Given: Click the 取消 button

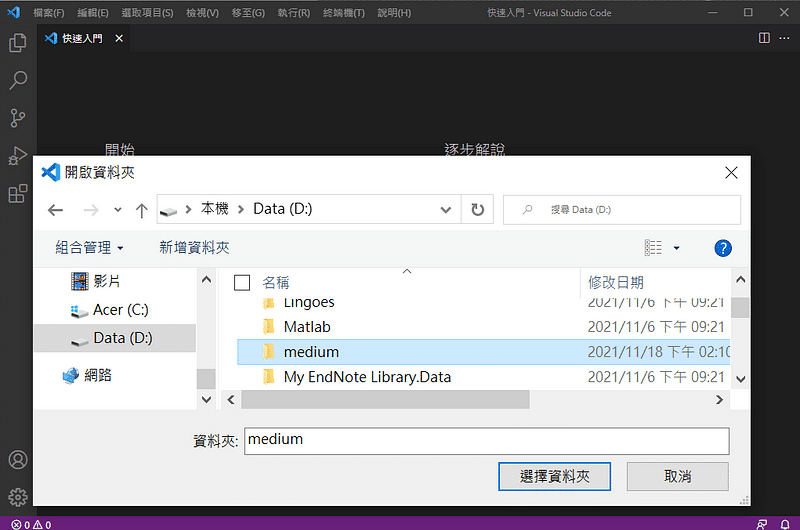Looking at the screenshot, I should pyautogui.click(x=677, y=476).
